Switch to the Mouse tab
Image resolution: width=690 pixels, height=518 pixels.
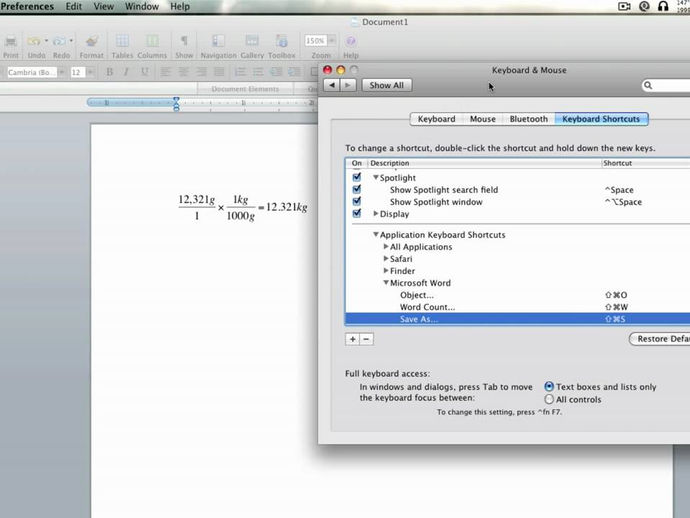(482, 119)
